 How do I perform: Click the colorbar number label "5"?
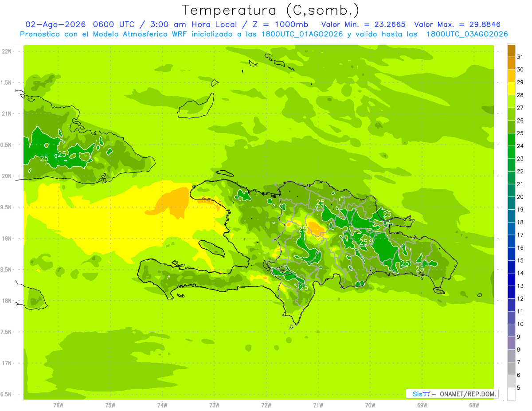pos(519,388)
